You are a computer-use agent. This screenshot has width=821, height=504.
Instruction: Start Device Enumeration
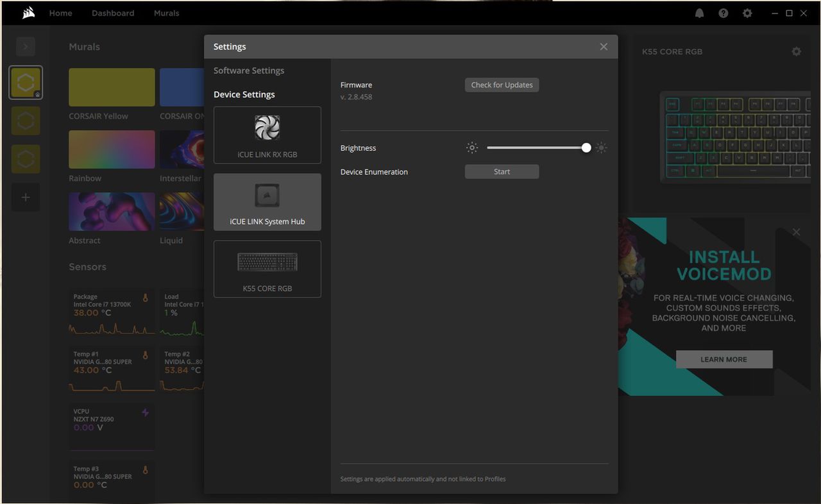pos(502,172)
